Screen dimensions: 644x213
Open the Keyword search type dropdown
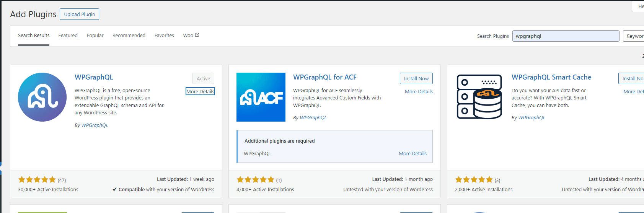click(x=634, y=36)
